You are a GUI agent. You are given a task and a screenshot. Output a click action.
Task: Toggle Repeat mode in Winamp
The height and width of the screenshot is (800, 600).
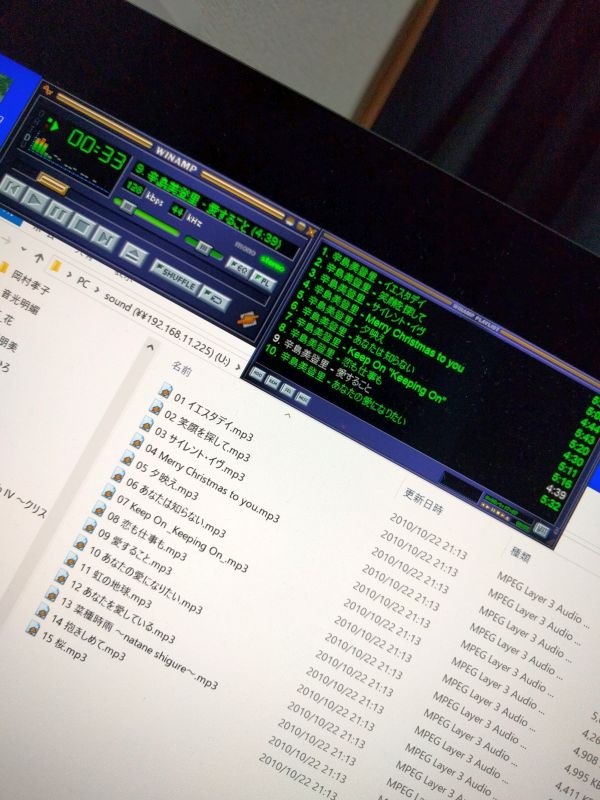tap(215, 299)
